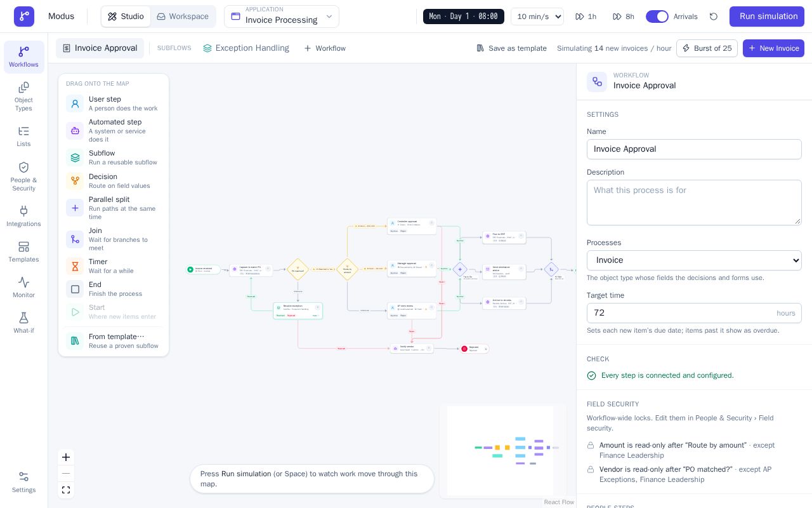812x508 pixels.
Task: Click Save as template
Action: click(x=511, y=48)
